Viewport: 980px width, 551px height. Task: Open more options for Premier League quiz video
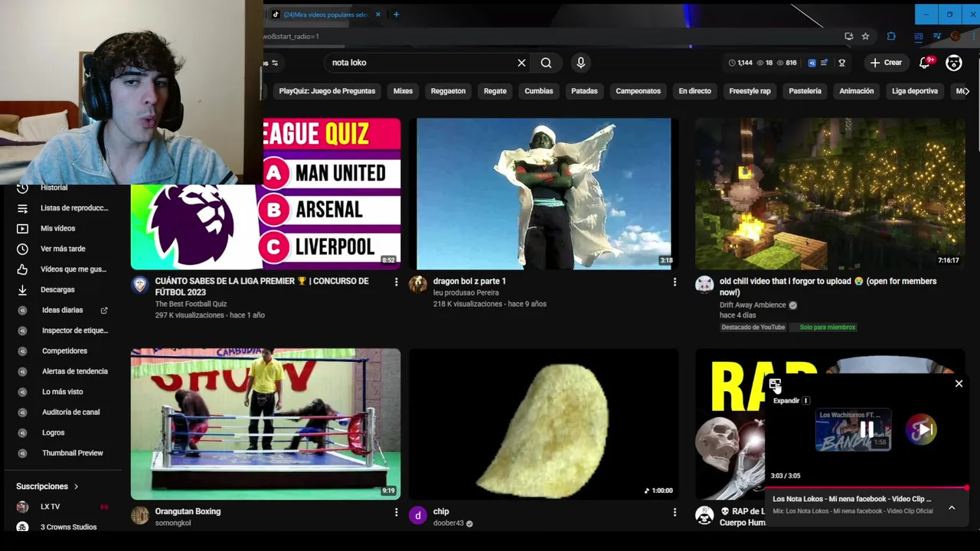click(396, 282)
